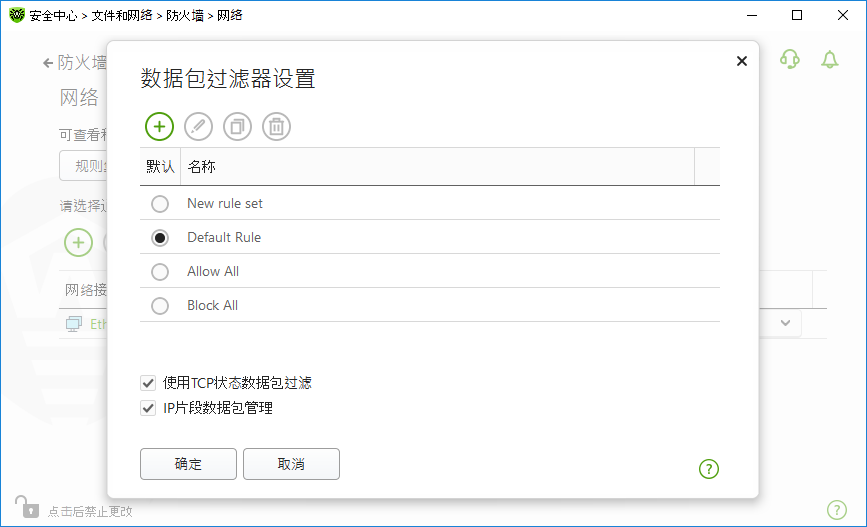The height and width of the screenshot is (527, 867).
Task: Toggle 使用TCP状态数据包过滤 checkbox
Action: point(149,382)
